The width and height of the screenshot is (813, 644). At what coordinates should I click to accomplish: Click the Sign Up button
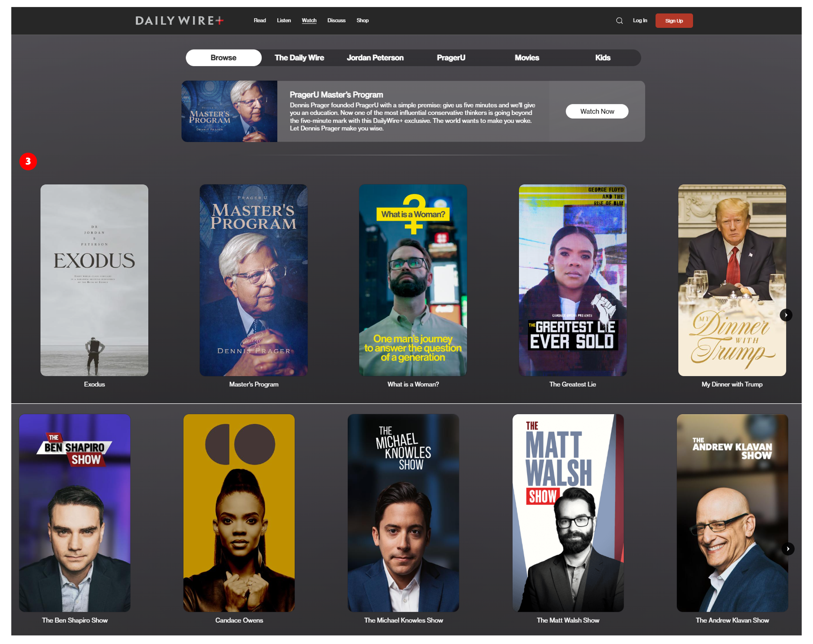click(x=674, y=21)
